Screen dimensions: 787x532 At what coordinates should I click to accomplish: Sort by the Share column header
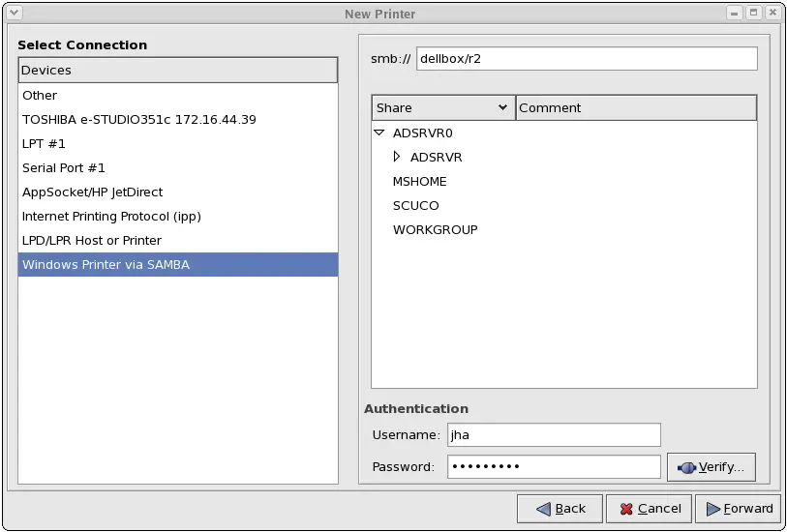(x=443, y=107)
